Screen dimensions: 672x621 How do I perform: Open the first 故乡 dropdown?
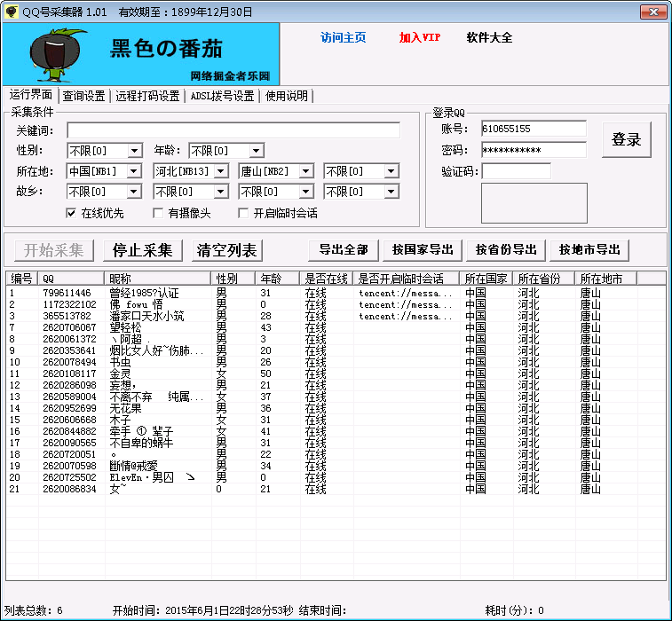(x=134, y=191)
